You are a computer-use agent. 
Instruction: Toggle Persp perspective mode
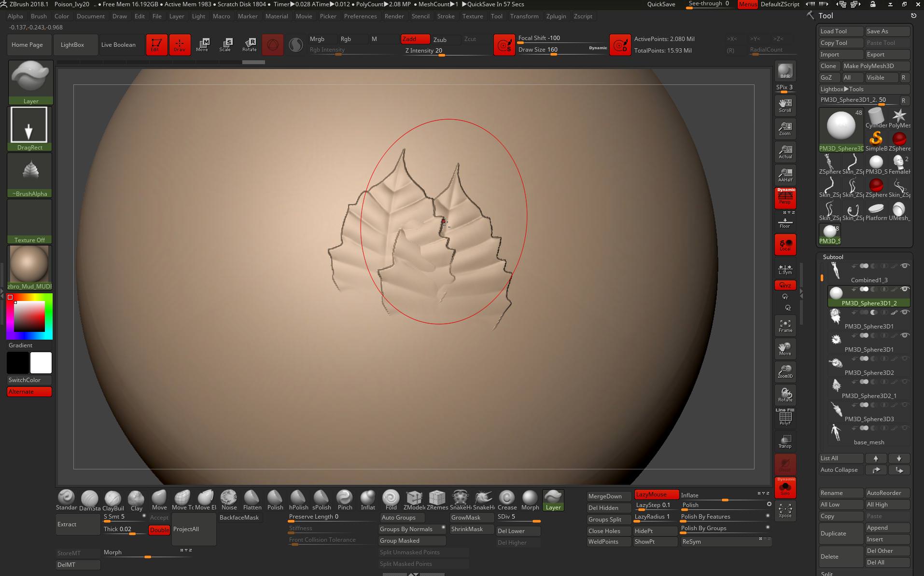(785, 198)
